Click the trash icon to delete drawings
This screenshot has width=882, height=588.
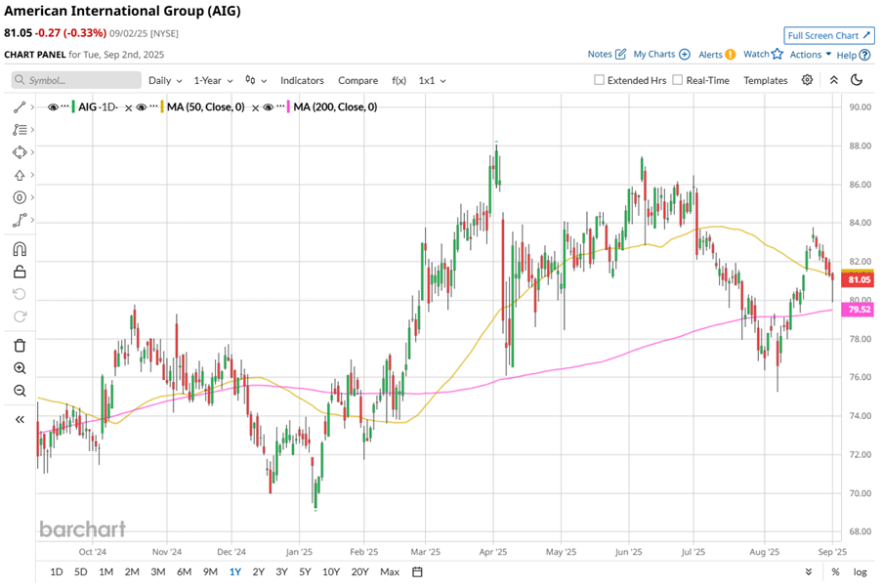[20, 346]
